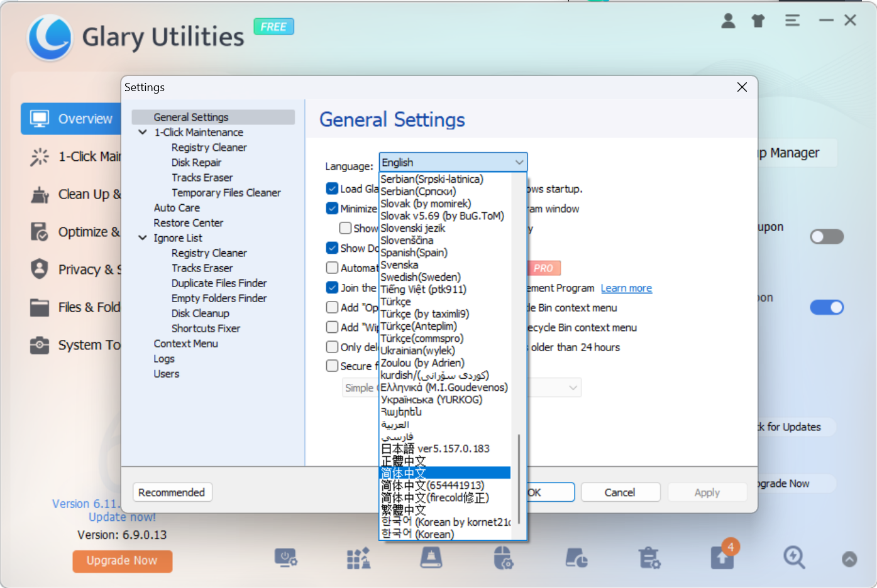Open Temporary Files Cleaner settings
Screen dimensions: 877x588
pos(226,193)
